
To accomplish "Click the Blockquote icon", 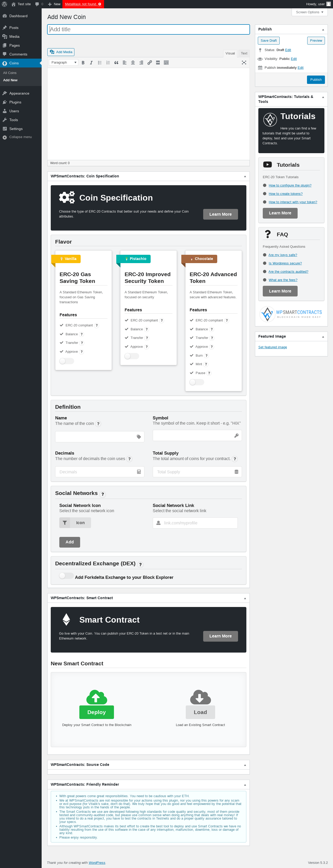I will (x=116, y=63).
